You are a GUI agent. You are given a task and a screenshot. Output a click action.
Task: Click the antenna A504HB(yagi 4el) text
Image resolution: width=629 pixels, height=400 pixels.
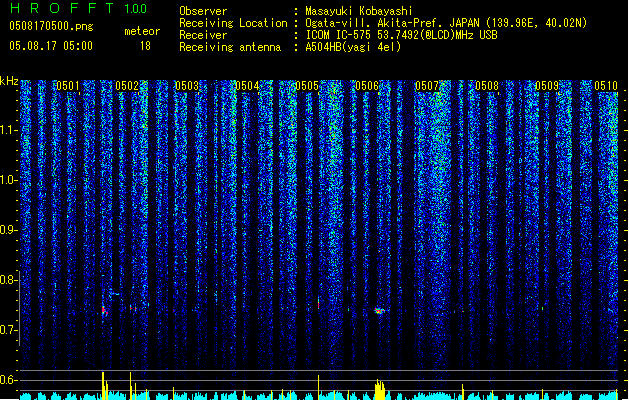pos(353,47)
